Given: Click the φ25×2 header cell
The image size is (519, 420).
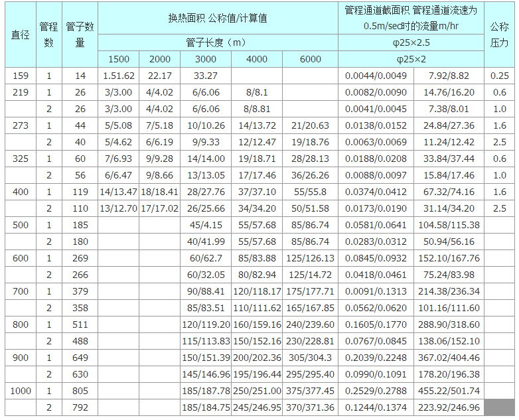Looking at the screenshot, I should [x=411, y=59].
